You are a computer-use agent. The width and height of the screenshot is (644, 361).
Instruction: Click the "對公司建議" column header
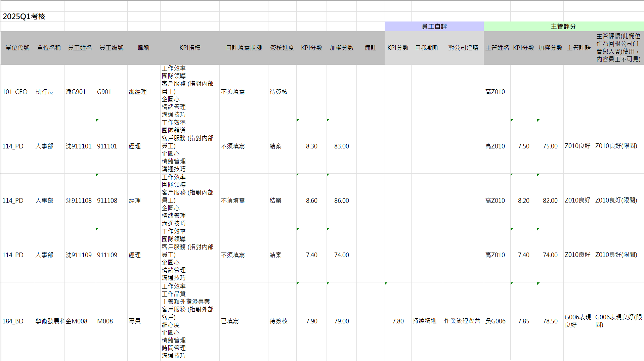[463, 48]
